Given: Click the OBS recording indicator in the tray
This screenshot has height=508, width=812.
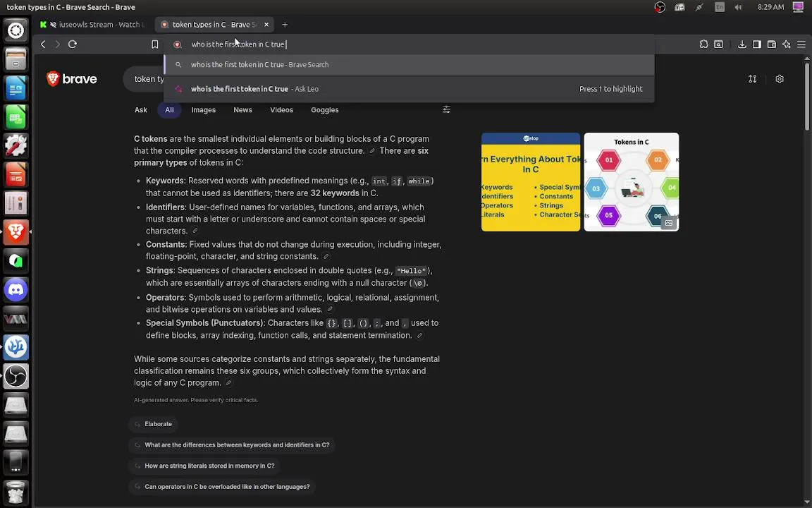Looking at the screenshot, I should [x=659, y=7].
